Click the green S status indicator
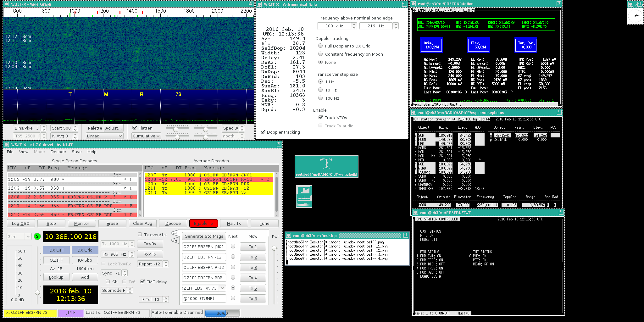Viewport: 644px width, 322px height. click(x=37, y=236)
